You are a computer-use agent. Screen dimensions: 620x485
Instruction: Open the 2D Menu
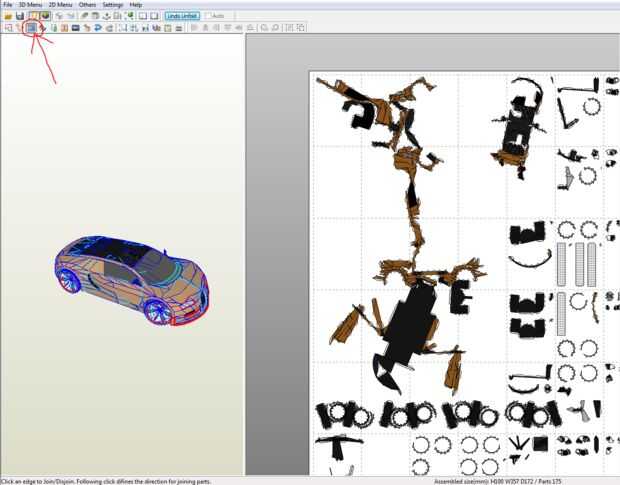(x=60, y=5)
